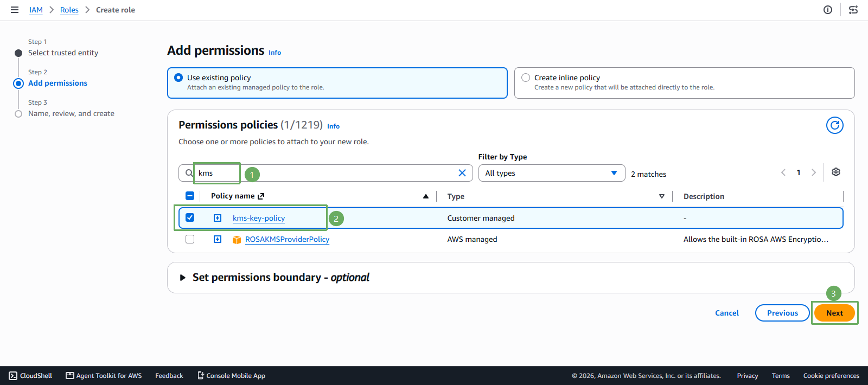Click the external link icon beside Policy name

coord(261,196)
